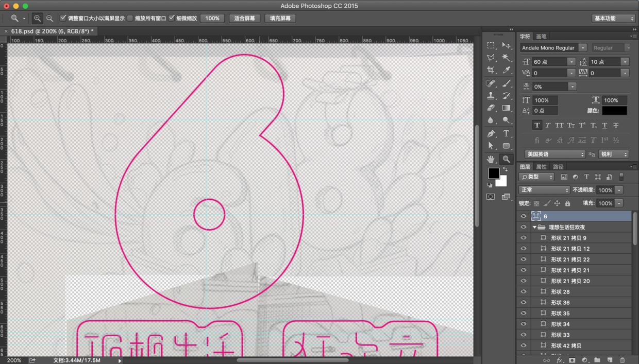Toggle Quick Mask mode
Image resolution: width=639 pixels, height=364 pixels.
click(x=491, y=197)
